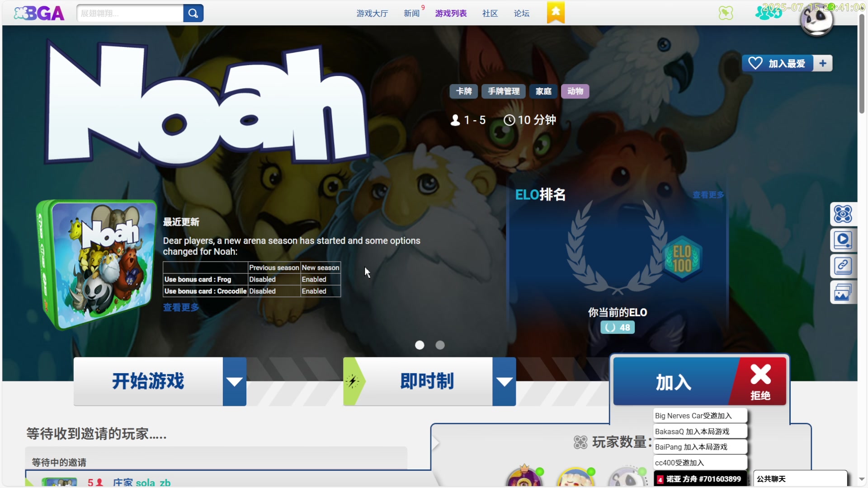
Task: Open 公共聊天 chat tab
Action: (800, 479)
